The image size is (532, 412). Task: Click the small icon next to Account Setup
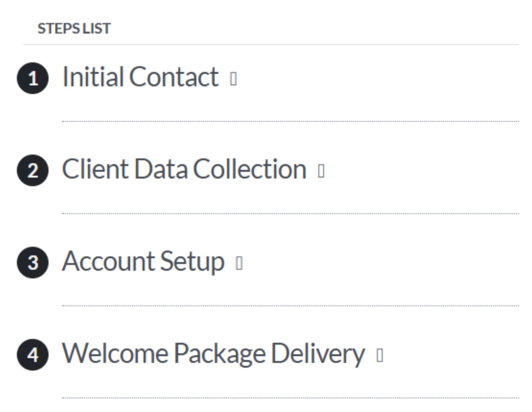click(239, 263)
